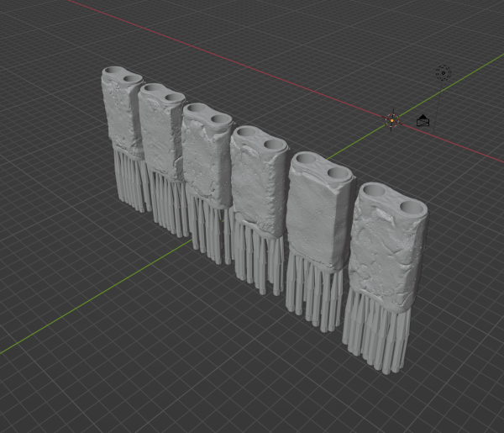Image resolution: width=504 pixels, height=433 pixels.
Task: Click the right hole atop the fifth block
Action: coord(336,173)
